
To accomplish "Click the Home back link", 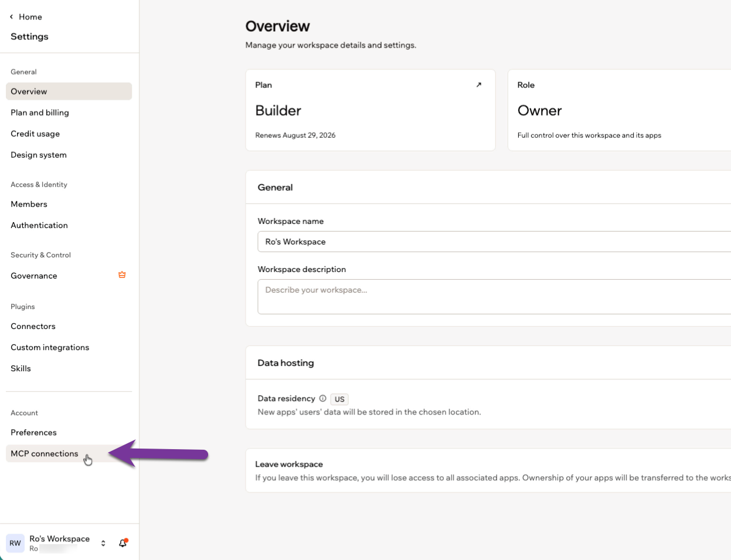I will tap(30, 17).
